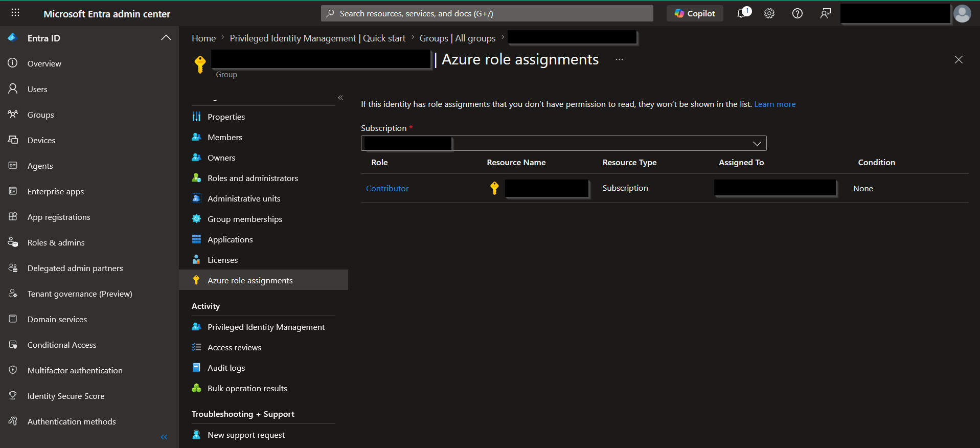Open the app launcher waffle icon

15,13
